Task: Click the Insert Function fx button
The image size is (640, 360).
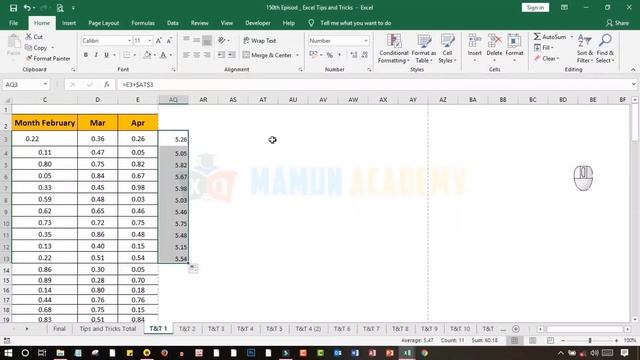Action: click(x=107, y=84)
